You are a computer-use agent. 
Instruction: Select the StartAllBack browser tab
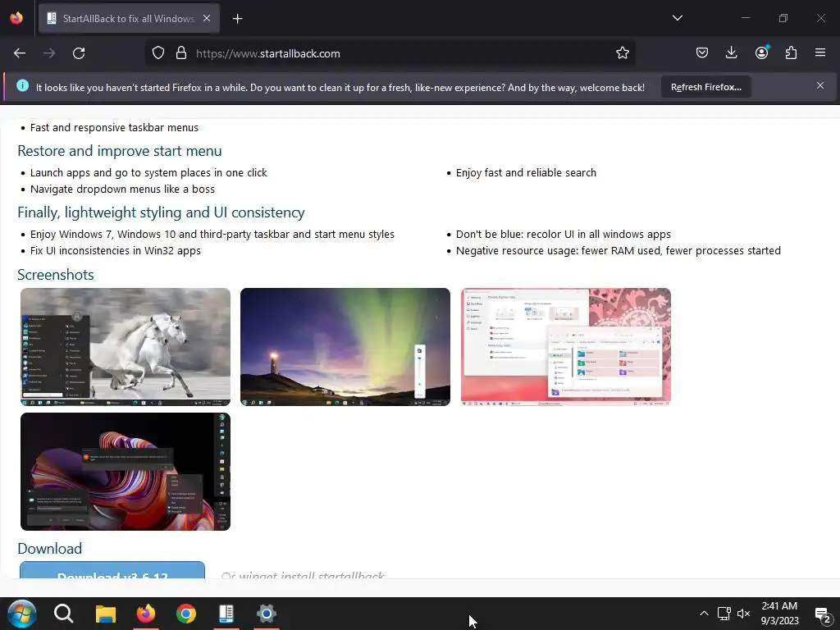pos(129,19)
